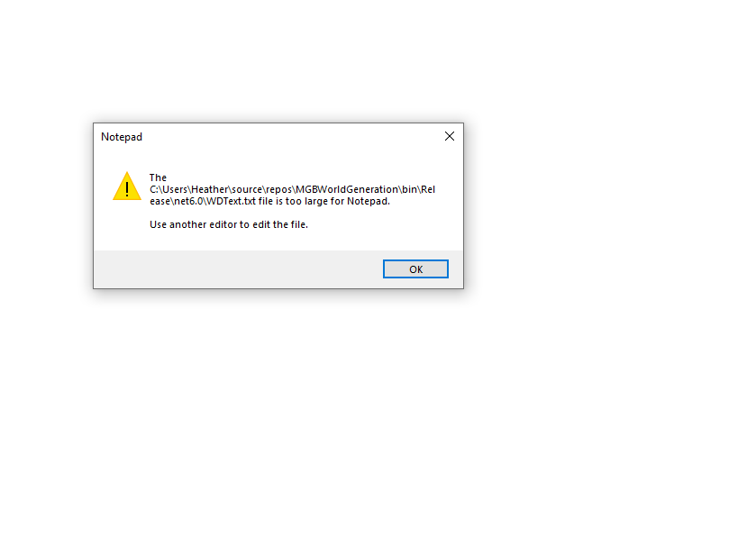The image size is (756, 546).
Task: Click the word "The" starting the message
Action: (x=158, y=177)
